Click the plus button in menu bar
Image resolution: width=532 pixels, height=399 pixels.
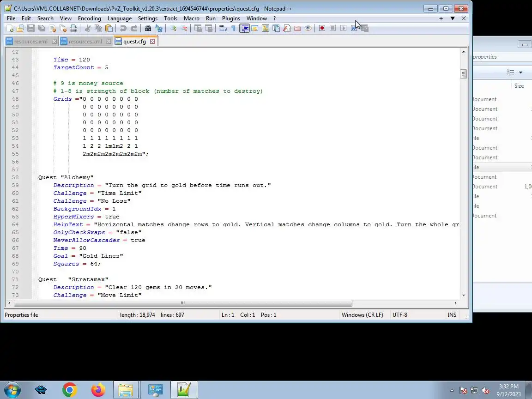pos(441,18)
